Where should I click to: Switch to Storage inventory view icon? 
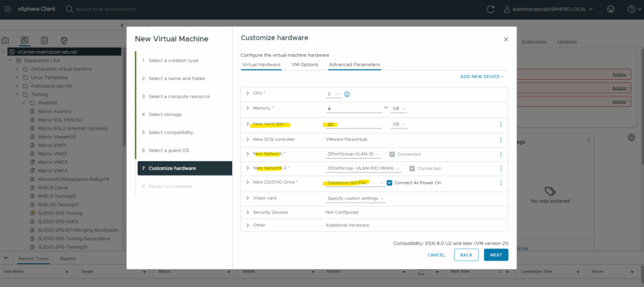pos(44,40)
